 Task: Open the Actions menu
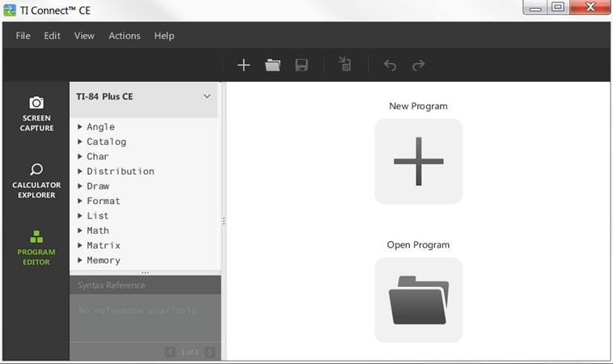(x=125, y=36)
